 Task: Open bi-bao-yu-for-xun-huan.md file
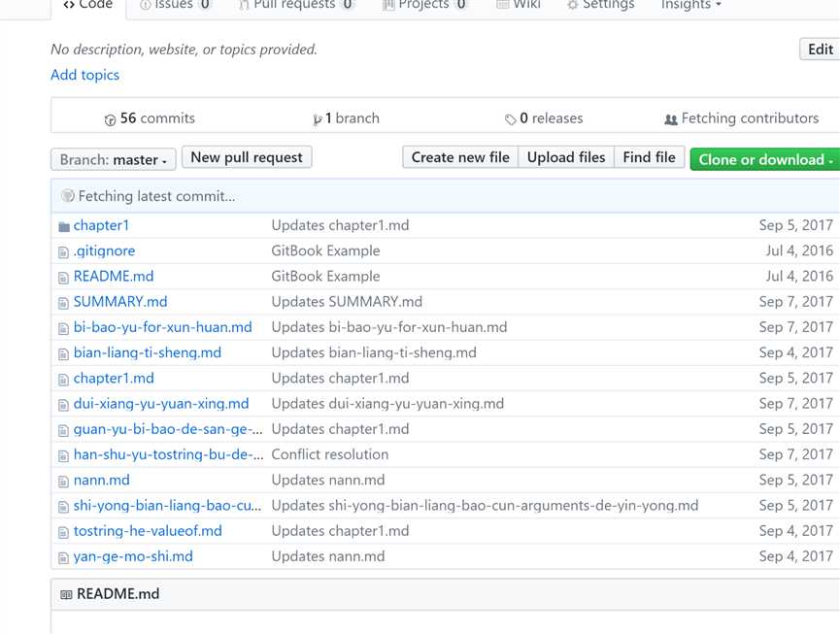pyautogui.click(x=163, y=327)
